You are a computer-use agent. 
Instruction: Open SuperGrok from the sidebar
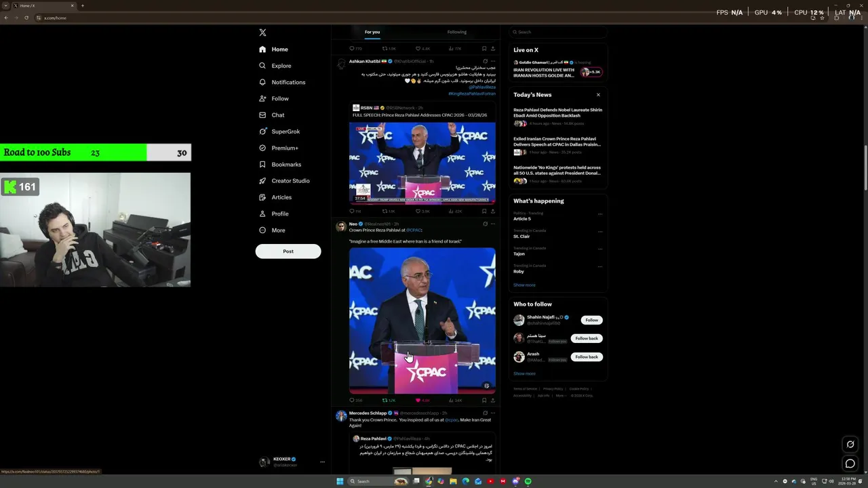pos(279,131)
